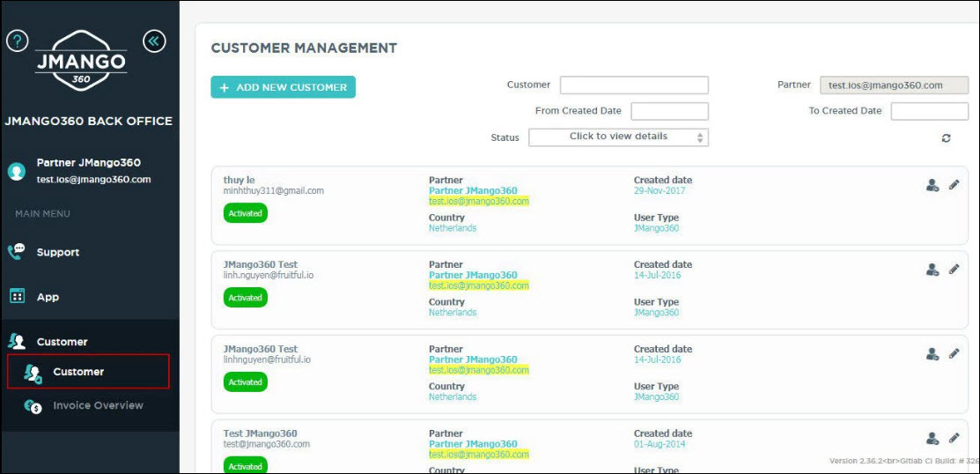Click email test@jmango360.com
This screenshot has width=980, height=474.
point(267,444)
